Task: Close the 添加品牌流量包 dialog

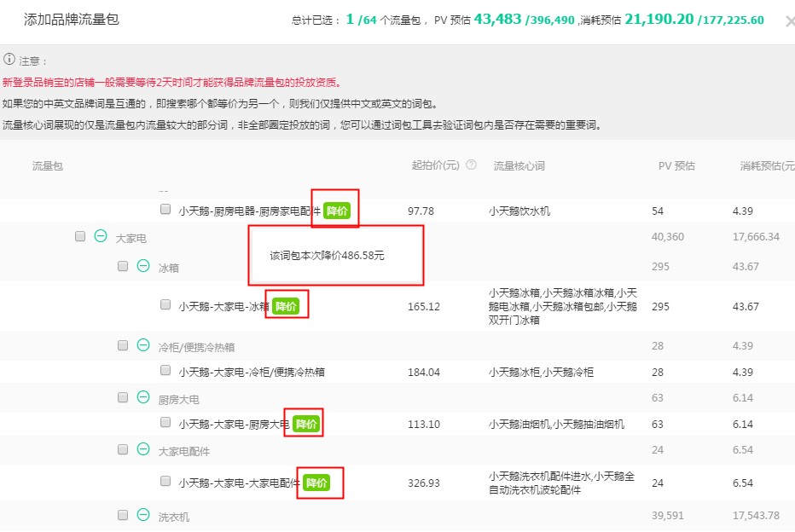Action: click(790, 21)
